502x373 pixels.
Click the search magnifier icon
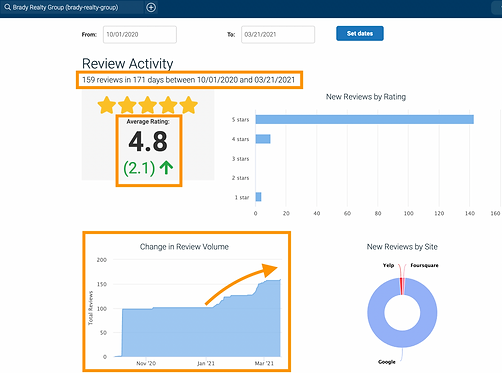click(x=7, y=7)
